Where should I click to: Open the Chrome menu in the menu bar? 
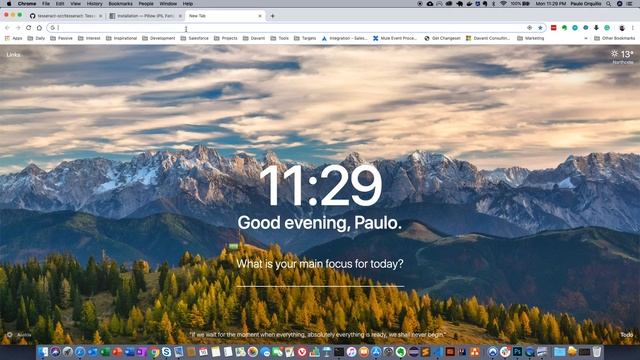coord(27,4)
